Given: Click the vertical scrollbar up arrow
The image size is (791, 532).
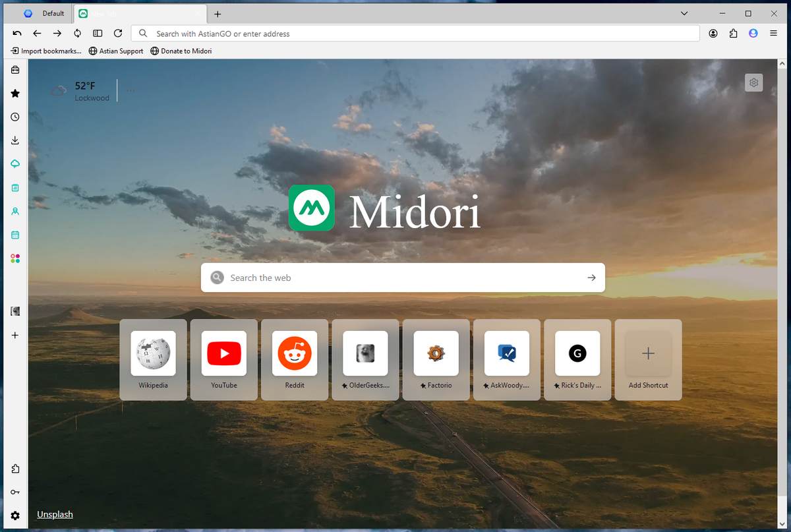Looking at the screenshot, I should tap(782, 64).
